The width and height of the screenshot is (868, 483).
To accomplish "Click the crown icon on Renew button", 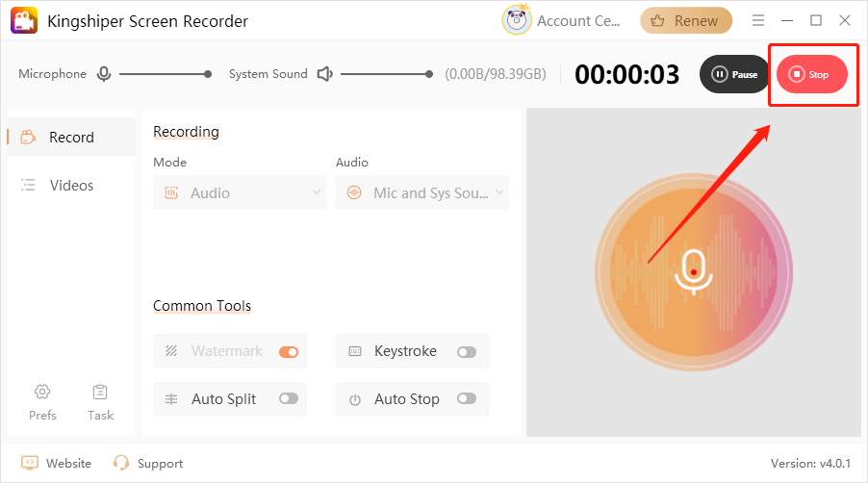I will click(x=657, y=20).
